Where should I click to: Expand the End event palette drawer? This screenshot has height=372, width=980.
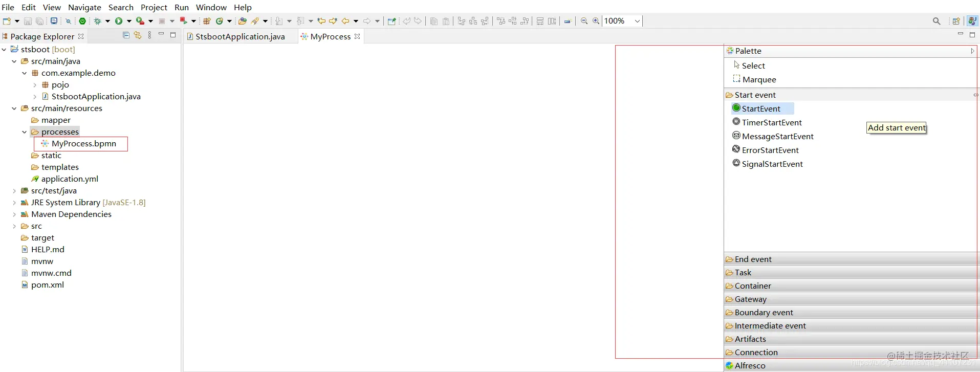(851, 259)
